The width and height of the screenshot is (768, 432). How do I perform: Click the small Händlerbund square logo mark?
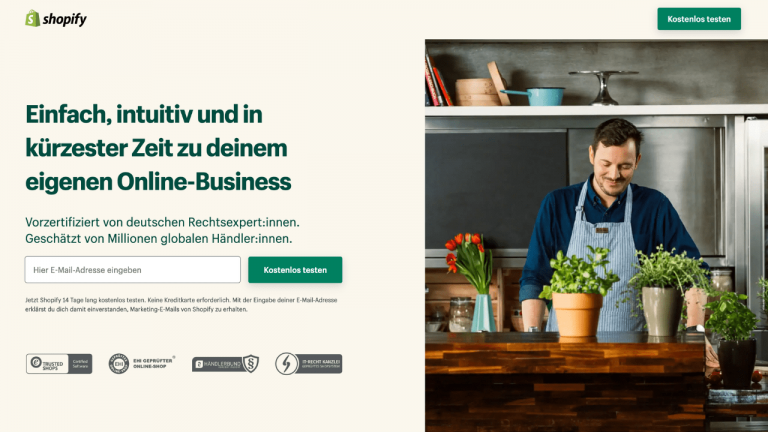pyautogui.click(x=199, y=364)
